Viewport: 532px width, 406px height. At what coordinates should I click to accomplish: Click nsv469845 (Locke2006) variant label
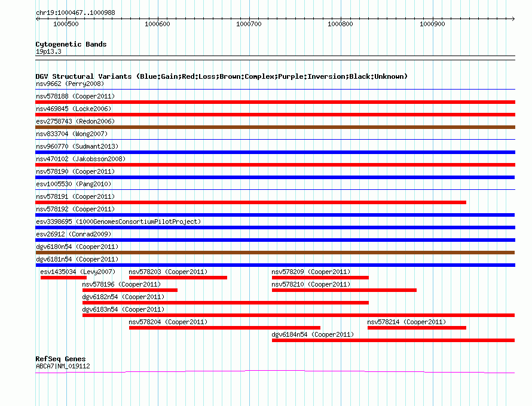[74, 109]
